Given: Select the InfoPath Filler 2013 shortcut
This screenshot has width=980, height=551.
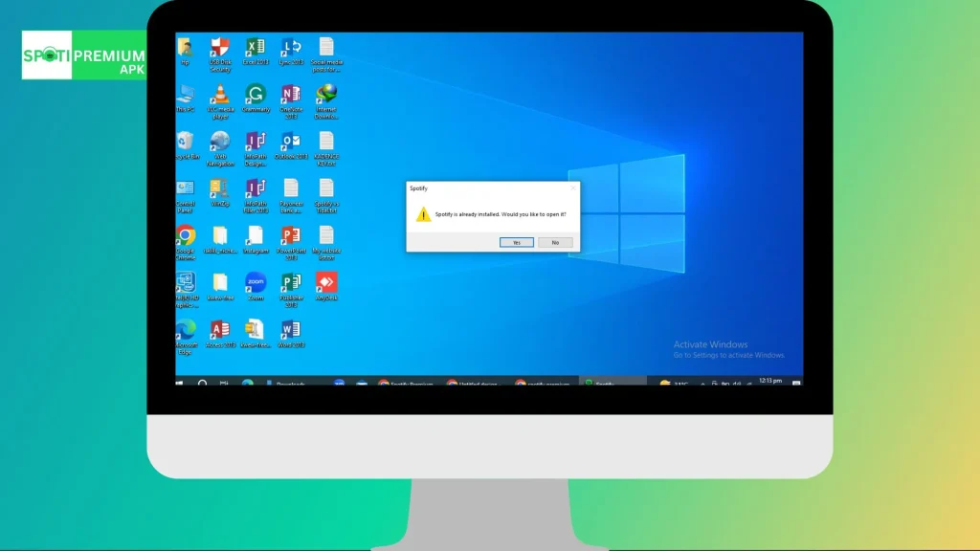Looking at the screenshot, I should (x=256, y=196).
